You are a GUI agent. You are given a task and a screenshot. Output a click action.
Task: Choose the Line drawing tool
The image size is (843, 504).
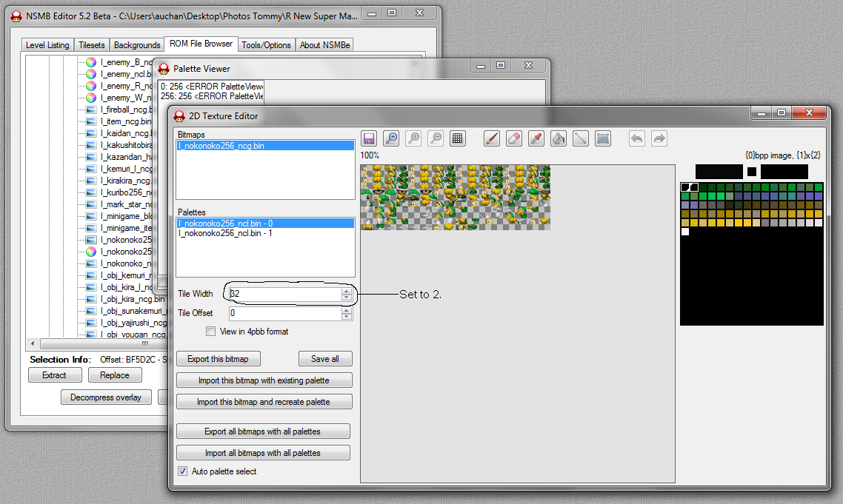coord(581,138)
